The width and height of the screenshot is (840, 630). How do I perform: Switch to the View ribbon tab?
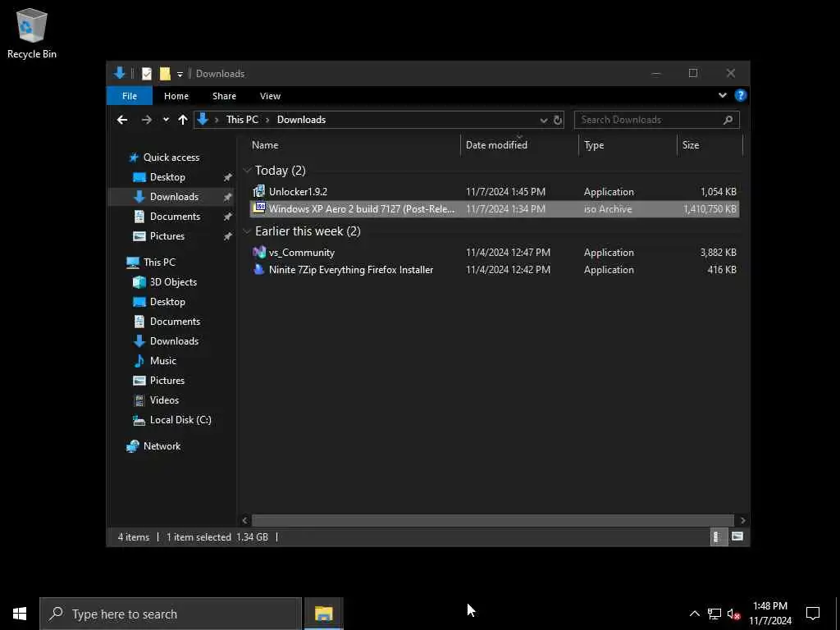(x=270, y=96)
